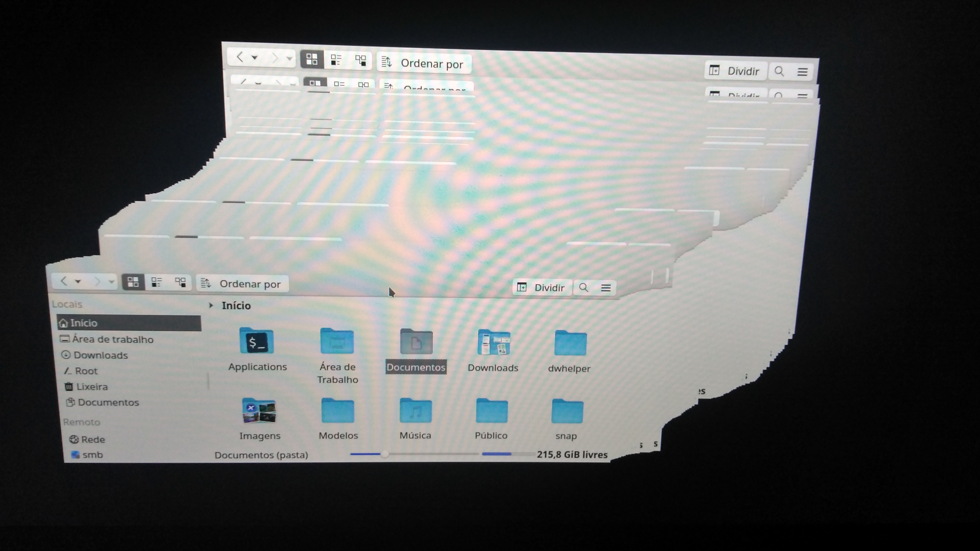The height and width of the screenshot is (551, 980).
Task: Click the Locais section header
Action: [67, 304]
